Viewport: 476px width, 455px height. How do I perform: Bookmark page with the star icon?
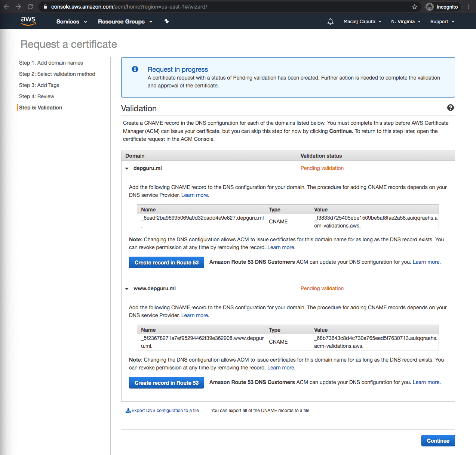[414, 7]
